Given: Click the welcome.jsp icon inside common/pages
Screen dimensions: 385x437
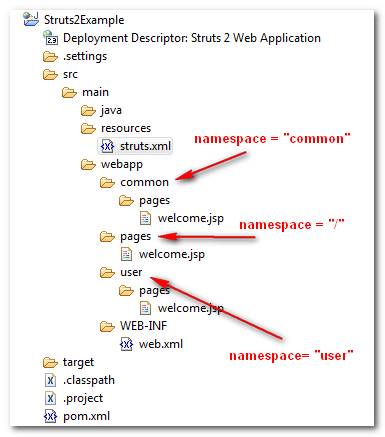Looking at the screenshot, I should pos(145,218).
